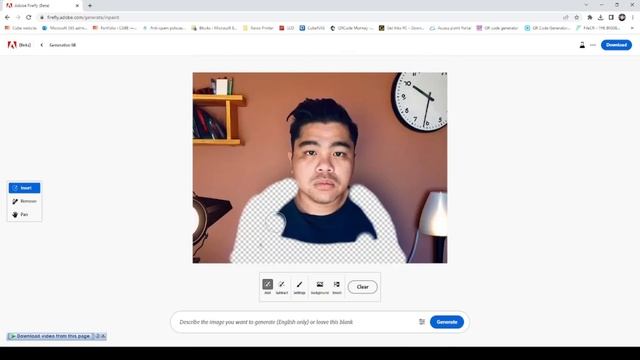Open the browser downloads icon
The height and width of the screenshot is (360, 640).
[600, 17]
